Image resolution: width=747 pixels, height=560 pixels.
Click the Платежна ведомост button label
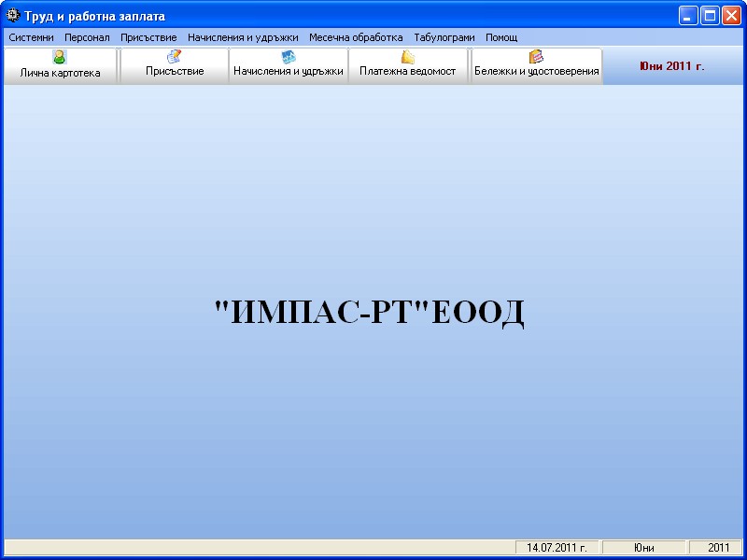point(408,72)
